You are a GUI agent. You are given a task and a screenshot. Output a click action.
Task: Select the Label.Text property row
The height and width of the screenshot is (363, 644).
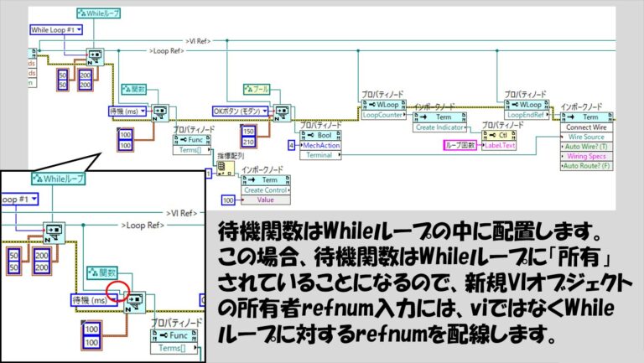click(499, 145)
